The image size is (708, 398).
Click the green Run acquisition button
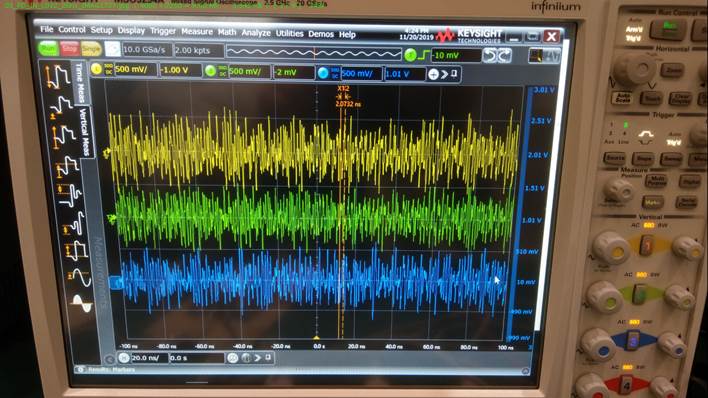point(48,48)
